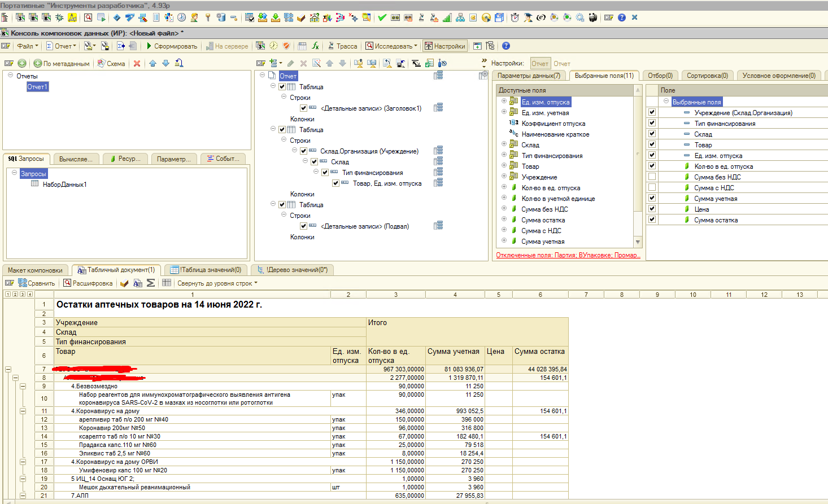Screen dimensions: 828x504
Task: Uncheck the Цена selected field checkbox
Action: click(652, 209)
